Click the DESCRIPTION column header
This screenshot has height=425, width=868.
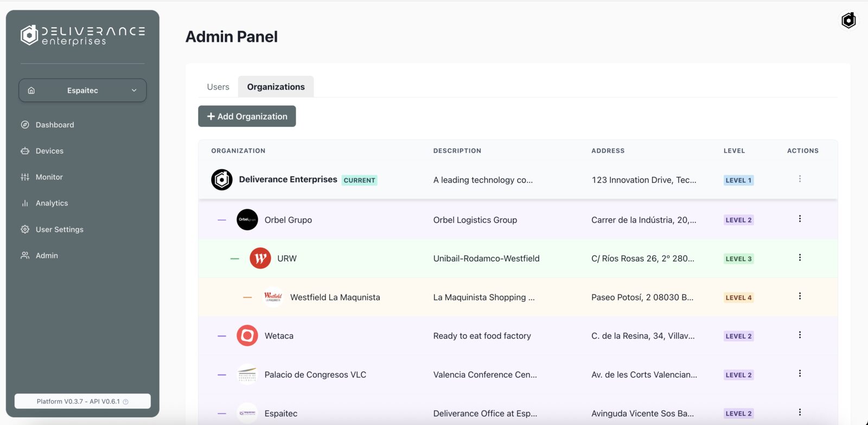[457, 151]
